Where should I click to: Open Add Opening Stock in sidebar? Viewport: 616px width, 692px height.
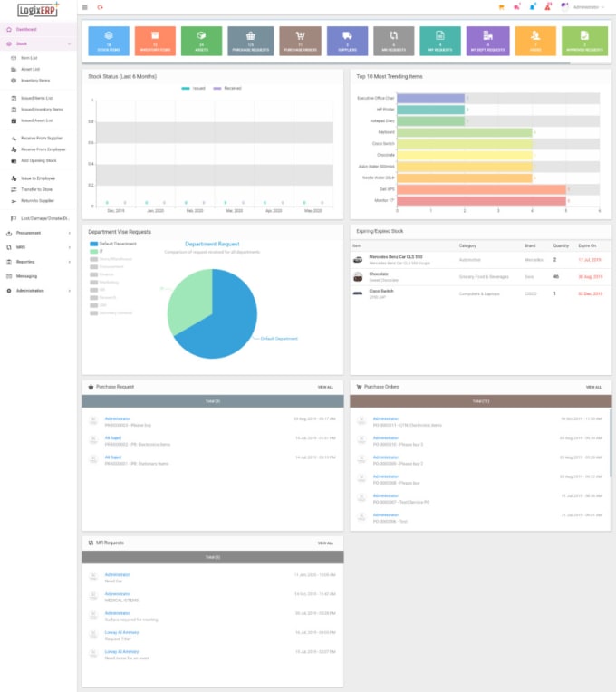coord(39,160)
